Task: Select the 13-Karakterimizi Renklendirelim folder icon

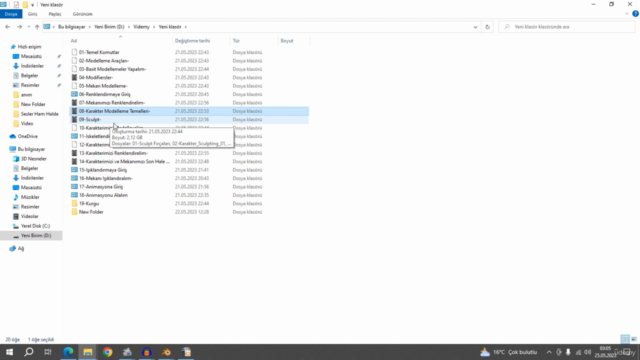Action: 74,153
